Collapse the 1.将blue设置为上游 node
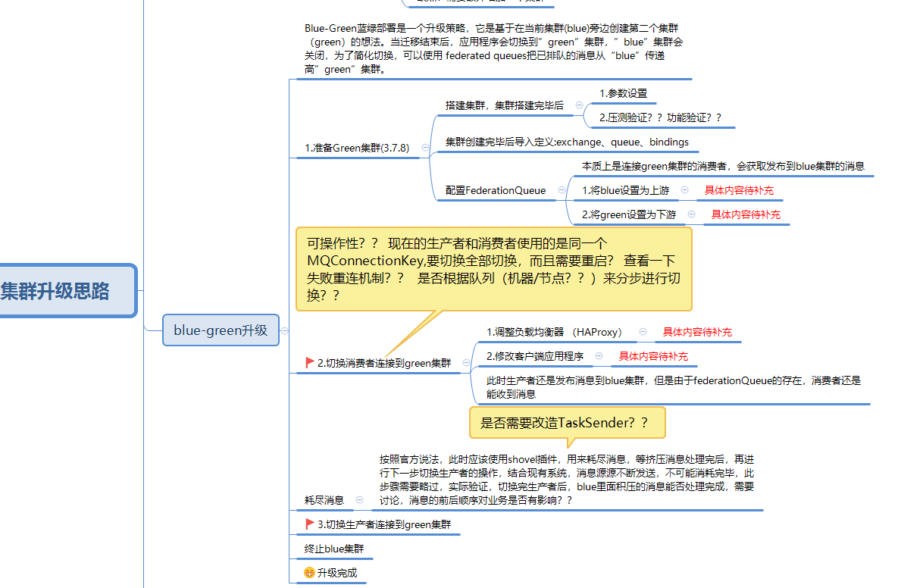Image resolution: width=923 pixels, height=588 pixels. [685, 190]
